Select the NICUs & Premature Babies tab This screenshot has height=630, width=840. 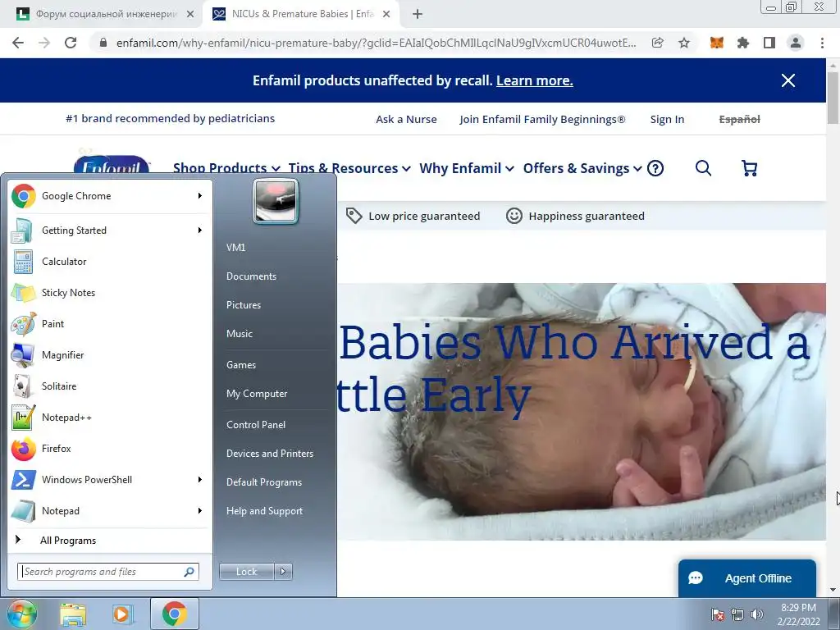click(300, 15)
